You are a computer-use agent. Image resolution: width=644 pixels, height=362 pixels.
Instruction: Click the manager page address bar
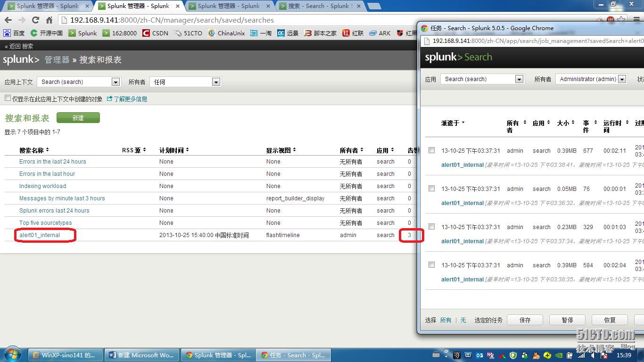[325, 20]
